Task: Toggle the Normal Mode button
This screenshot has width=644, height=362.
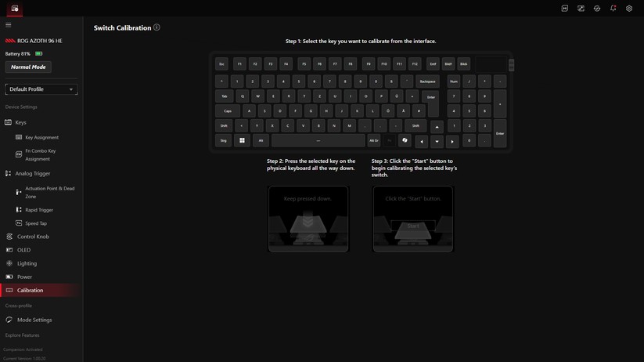Action: [x=28, y=67]
